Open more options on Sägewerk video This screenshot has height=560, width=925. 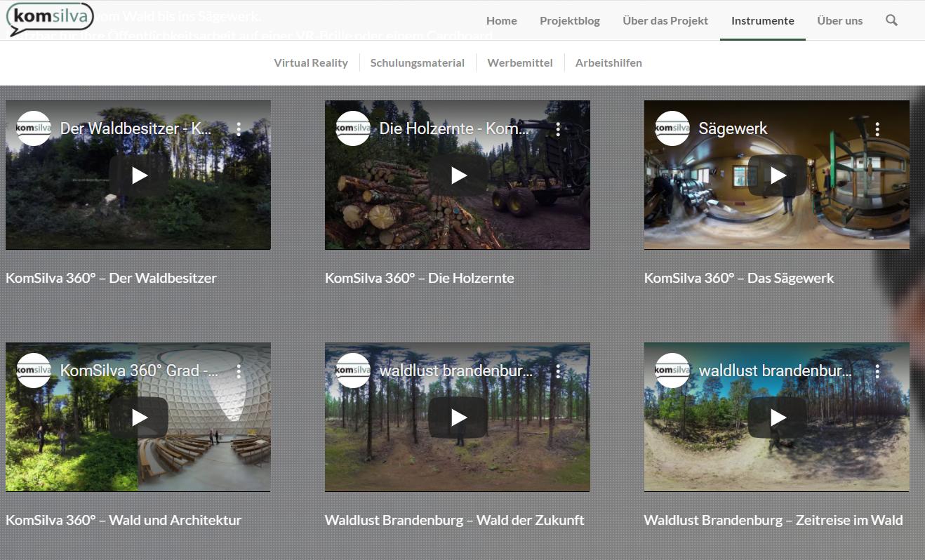[877, 128]
